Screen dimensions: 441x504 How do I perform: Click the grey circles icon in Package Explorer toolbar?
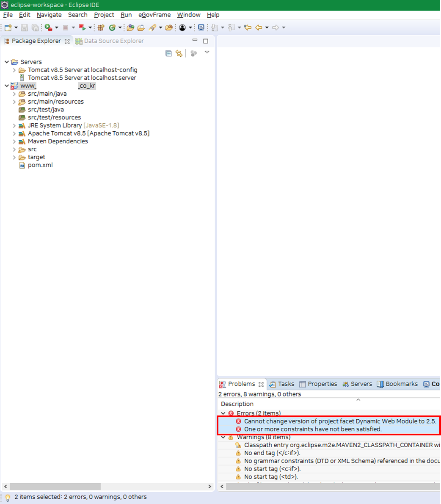pyautogui.click(x=194, y=53)
